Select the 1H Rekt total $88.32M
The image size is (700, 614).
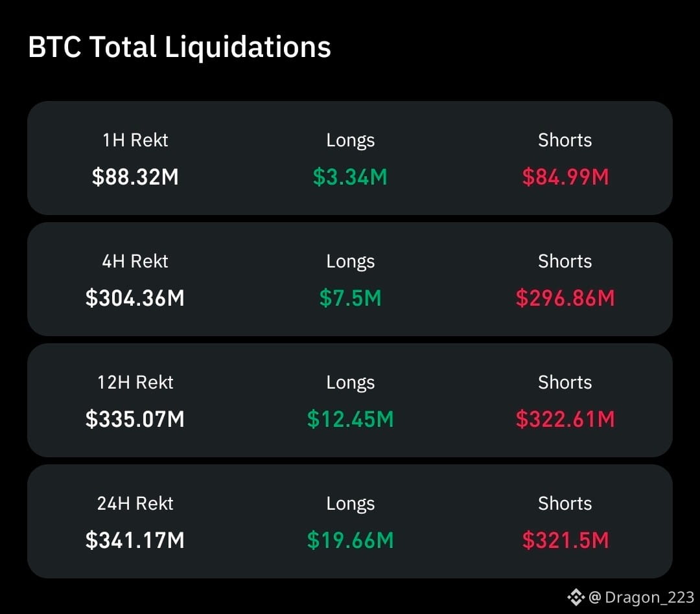(x=135, y=177)
